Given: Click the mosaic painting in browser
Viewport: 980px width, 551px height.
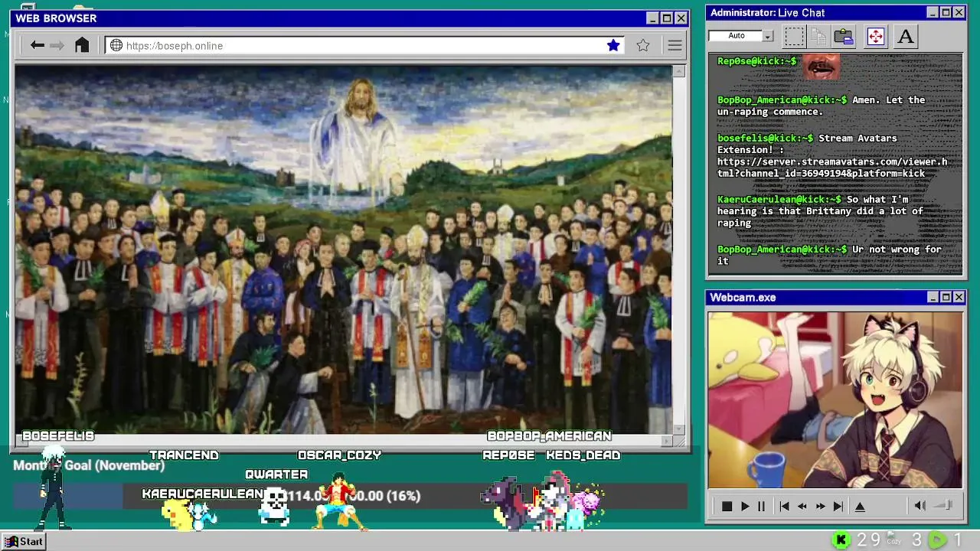Looking at the screenshot, I should point(343,249).
